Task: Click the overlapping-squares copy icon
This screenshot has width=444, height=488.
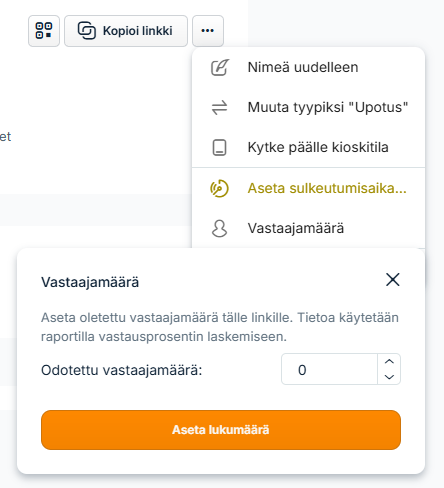Action: coord(87,31)
